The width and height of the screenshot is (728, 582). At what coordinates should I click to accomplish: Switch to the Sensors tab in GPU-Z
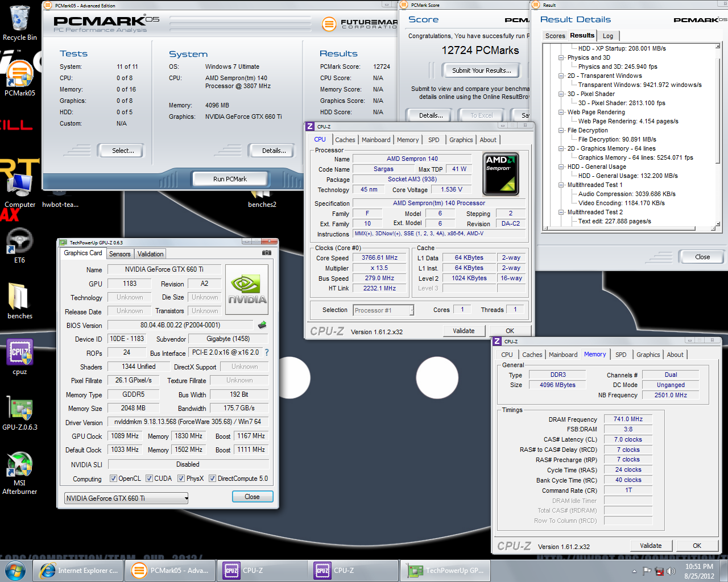[120, 254]
